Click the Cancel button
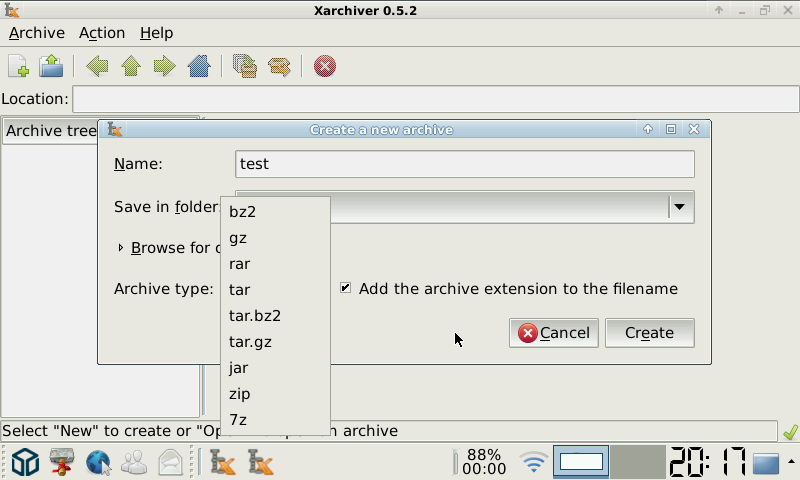Image resolution: width=800 pixels, height=480 pixels. (x=554, y=333)
